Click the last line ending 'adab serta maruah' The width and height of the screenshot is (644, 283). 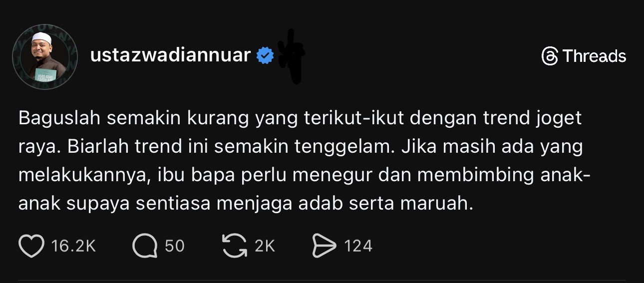pos(246,205)
